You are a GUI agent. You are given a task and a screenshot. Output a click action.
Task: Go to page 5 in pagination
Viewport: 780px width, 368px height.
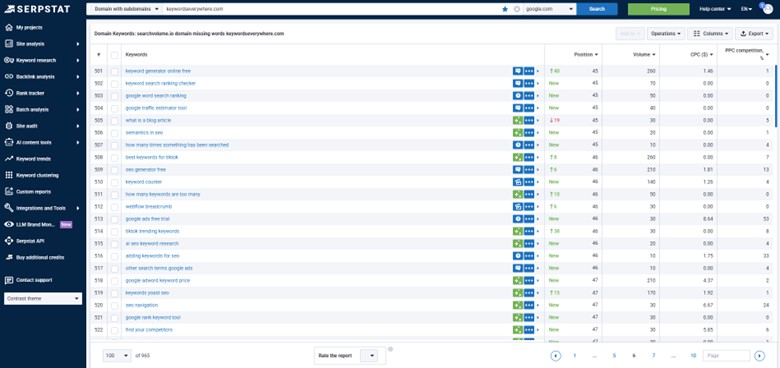click(x=614, y=356)
